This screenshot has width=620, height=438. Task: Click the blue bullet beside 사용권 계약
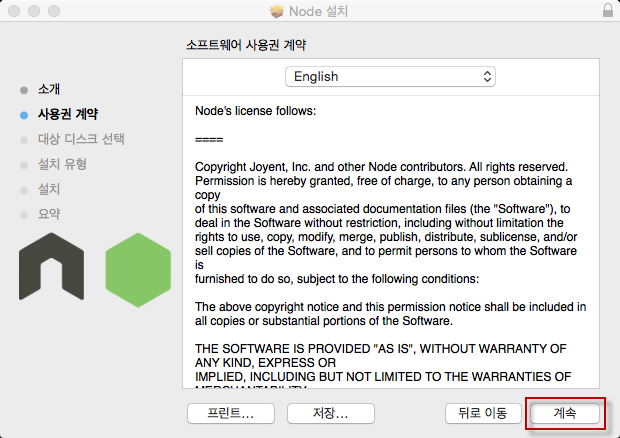tap(24, 115)
